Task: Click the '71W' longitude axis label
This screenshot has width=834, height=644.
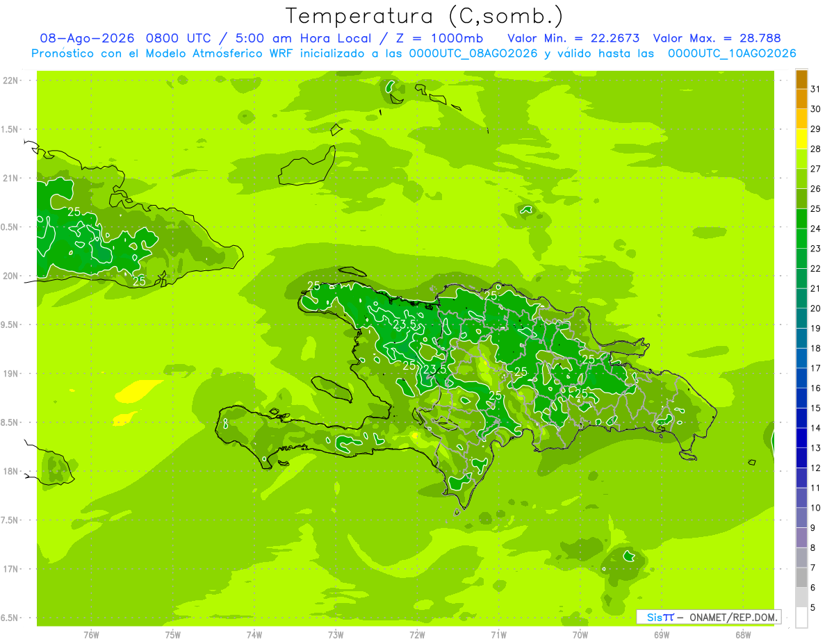Action: [x=498, y=634]
